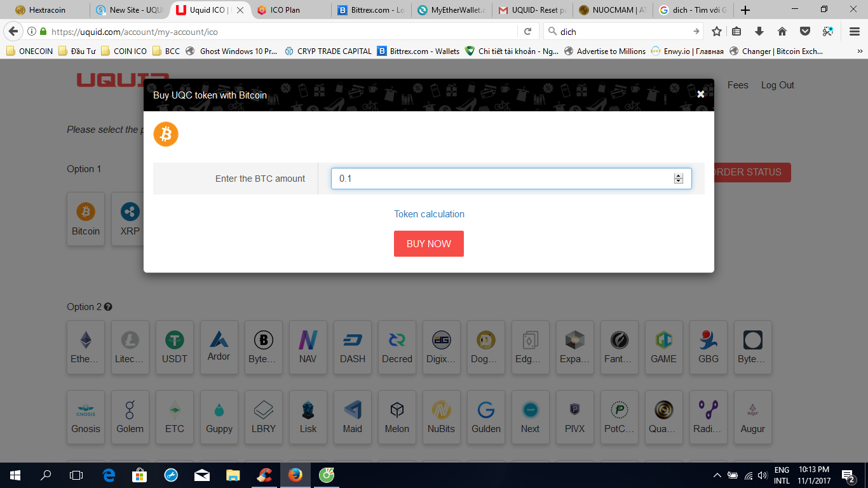Decrease BTC amount with spinner down arrow
Screen dimensions: 868x488
pos(679,182)
